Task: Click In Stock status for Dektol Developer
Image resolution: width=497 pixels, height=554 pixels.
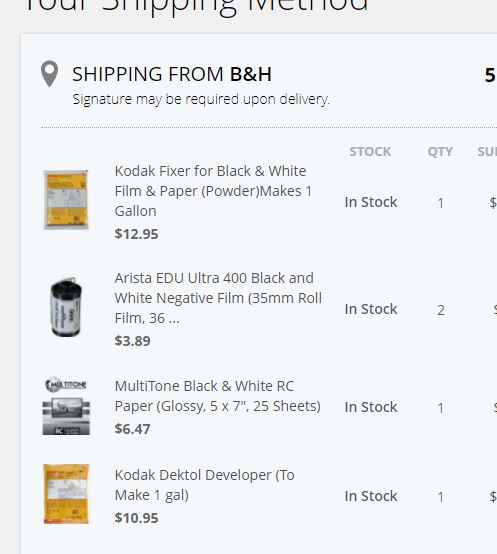Action: click(371, 496)
